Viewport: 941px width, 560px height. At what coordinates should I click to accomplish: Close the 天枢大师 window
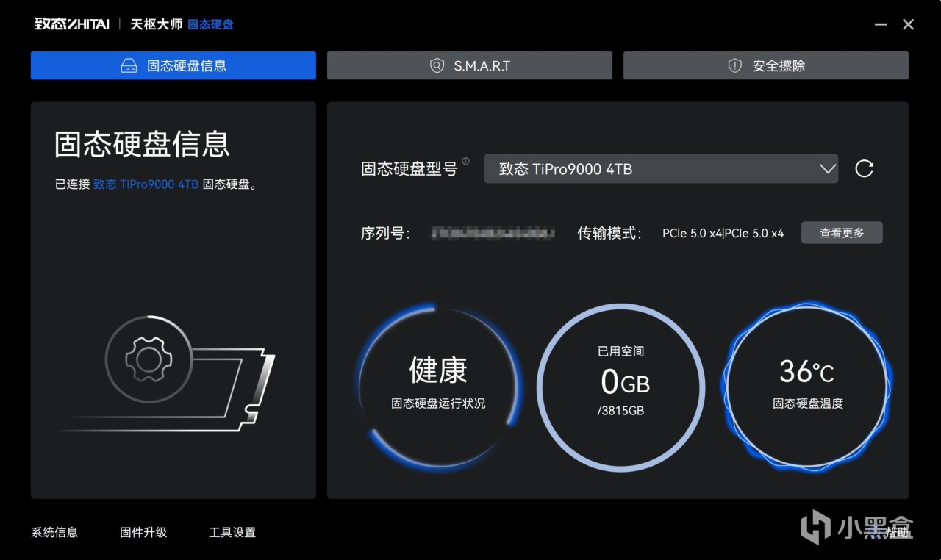909,24
